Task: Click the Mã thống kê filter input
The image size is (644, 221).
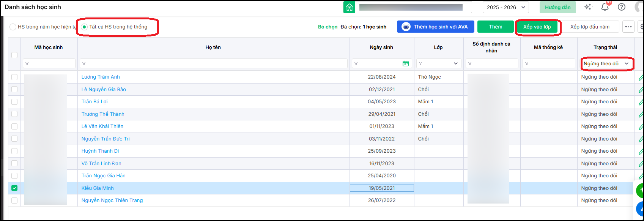Action: click(x=549, y=63)
